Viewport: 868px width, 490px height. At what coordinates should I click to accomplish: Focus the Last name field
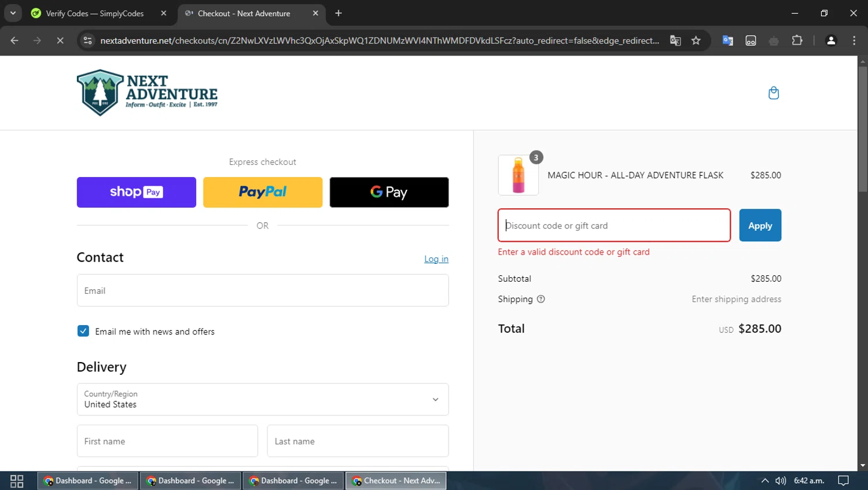tap(358, 441)
